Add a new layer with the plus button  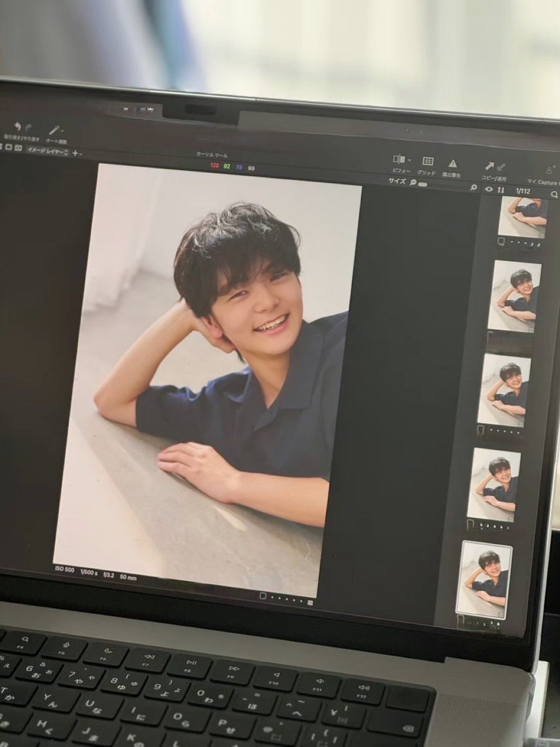pos(75,153)
